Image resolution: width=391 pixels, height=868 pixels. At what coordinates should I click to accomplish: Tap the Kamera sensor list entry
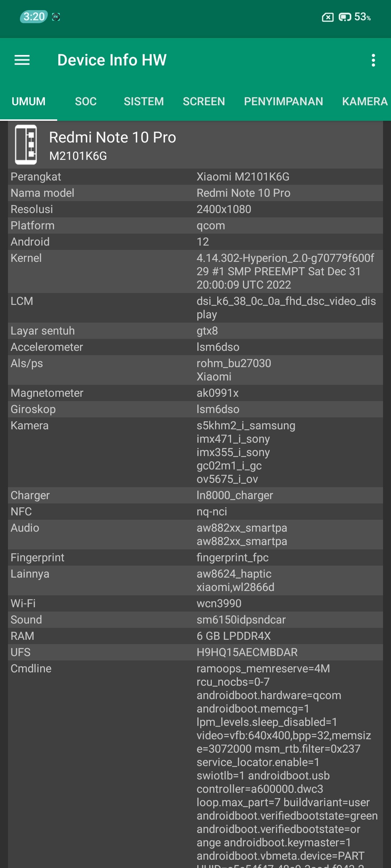[246, 452]
